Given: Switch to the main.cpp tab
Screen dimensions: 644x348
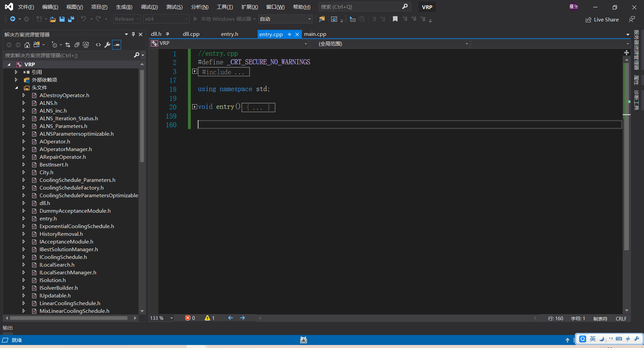Looking at the screenshot, I should pyautogui.click(x=315, y=34).
